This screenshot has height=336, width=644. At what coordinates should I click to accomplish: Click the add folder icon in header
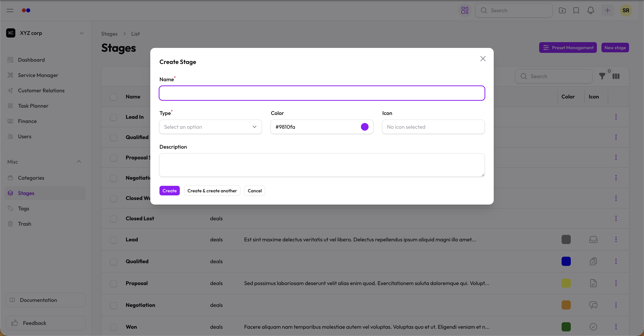click(562, 10)
